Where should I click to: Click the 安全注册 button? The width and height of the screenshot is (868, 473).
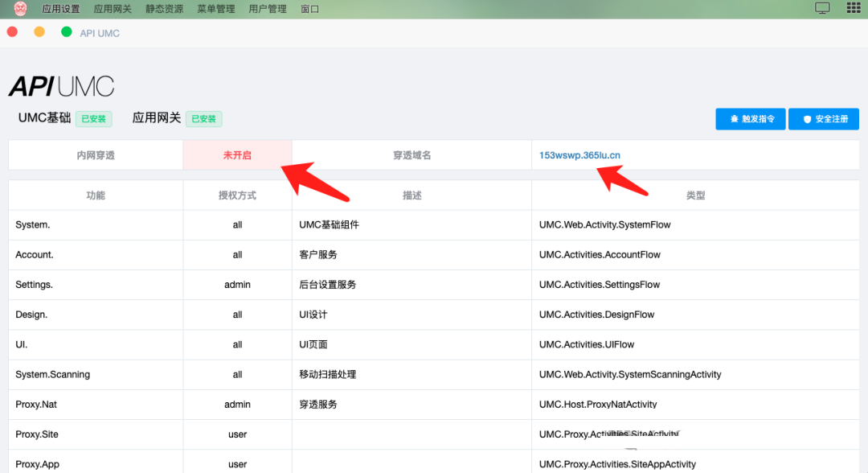point(824,119)
